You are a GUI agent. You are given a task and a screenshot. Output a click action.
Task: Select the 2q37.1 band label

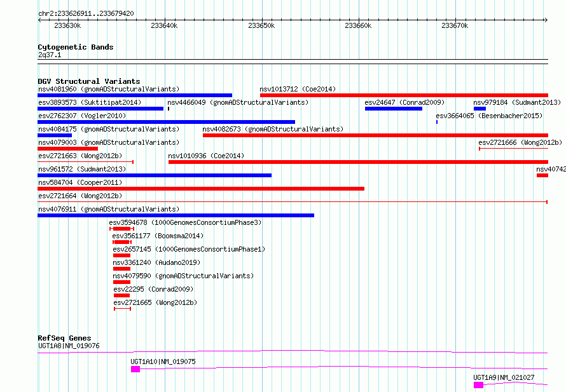(50, 55)
